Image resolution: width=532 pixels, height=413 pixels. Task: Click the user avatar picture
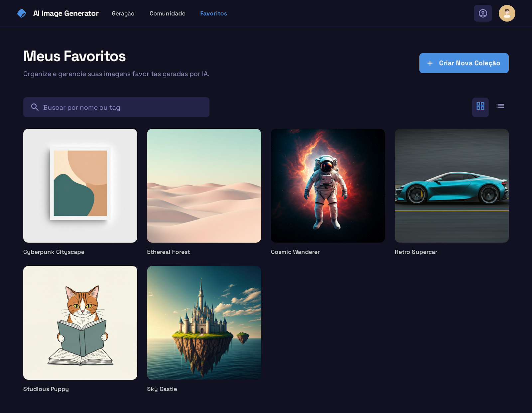pos(507,13)
